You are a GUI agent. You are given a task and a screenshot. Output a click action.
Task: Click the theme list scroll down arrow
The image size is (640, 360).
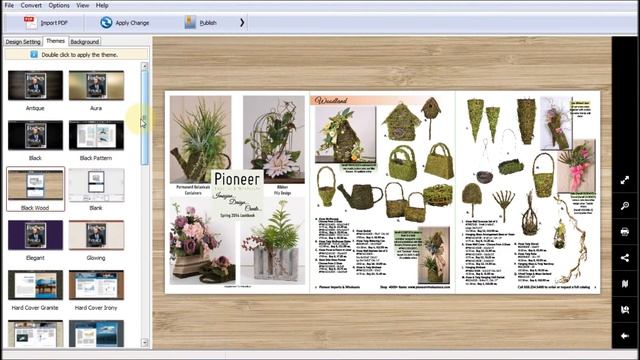point(144,342)
